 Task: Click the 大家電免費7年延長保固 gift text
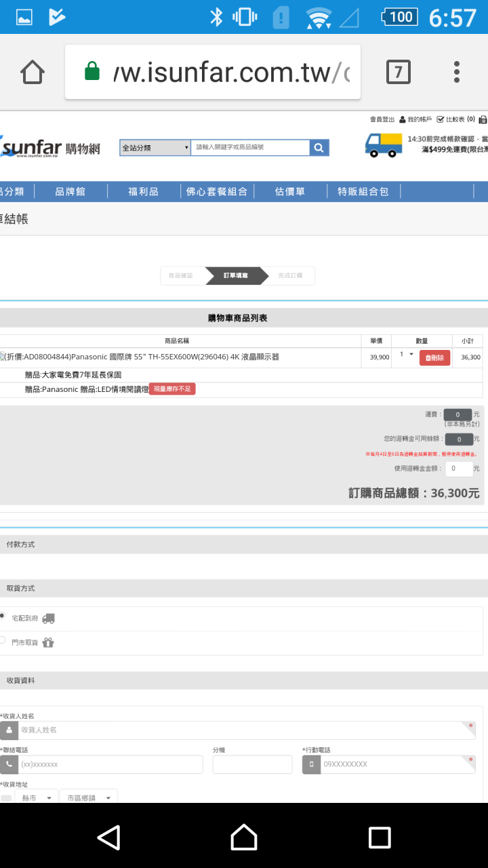(73, 374)
